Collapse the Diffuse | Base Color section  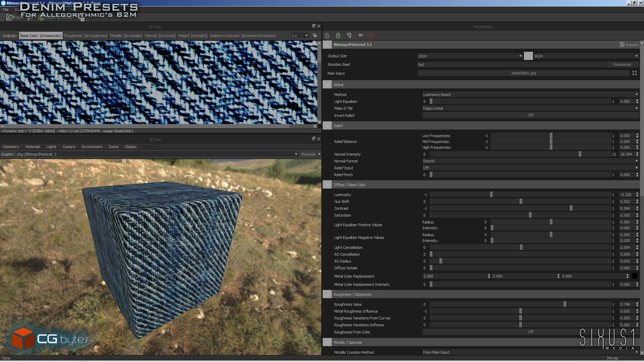coord(327,185)
